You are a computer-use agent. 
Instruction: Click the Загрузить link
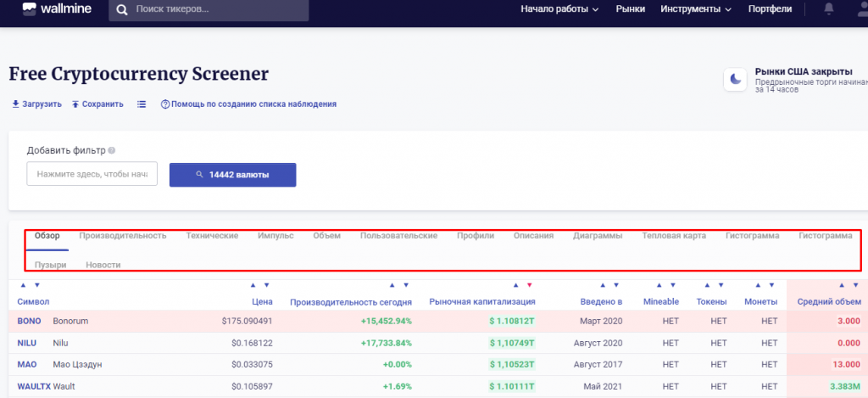(x=36, y=104)
